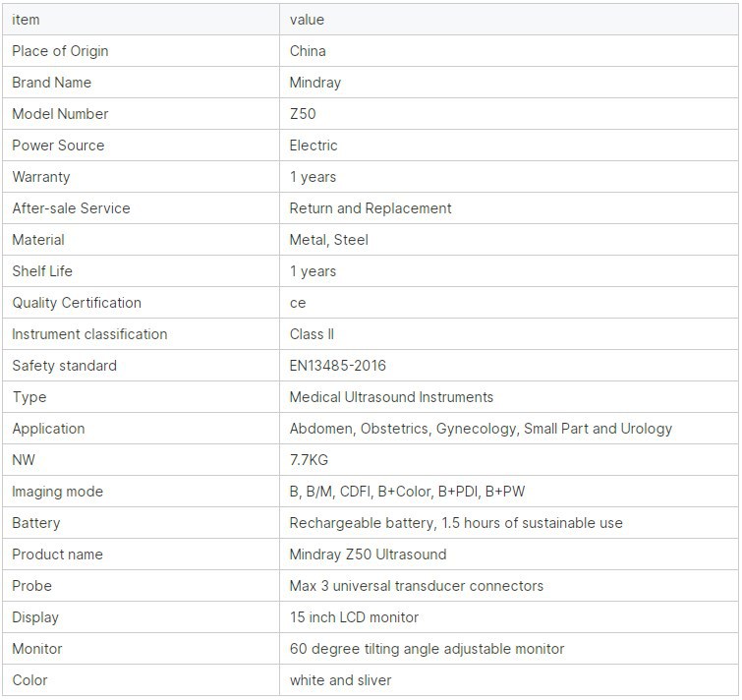Click the Application row's value listing Abdomen, Obstetrics
Viewport: 742px width, 700px height.
(x=481, y=429)
